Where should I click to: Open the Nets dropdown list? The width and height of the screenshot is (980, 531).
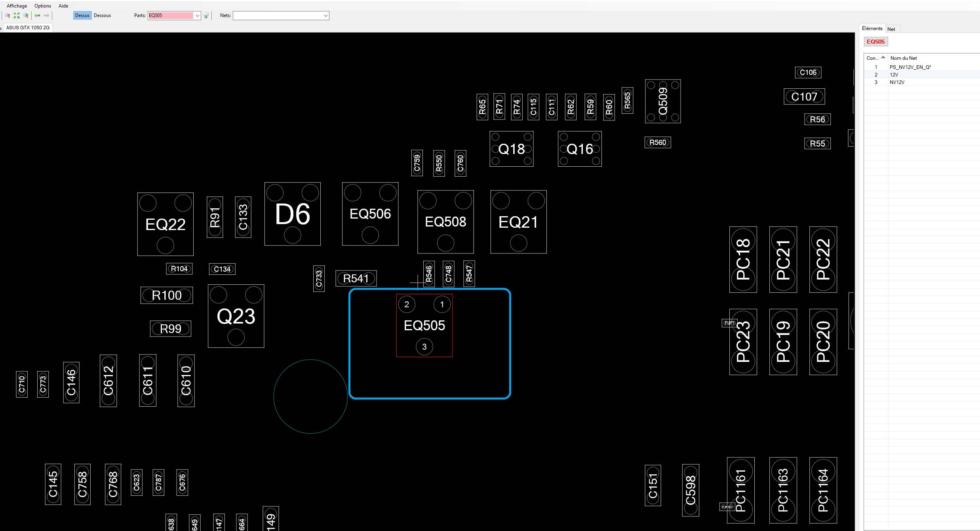[325, 16]
